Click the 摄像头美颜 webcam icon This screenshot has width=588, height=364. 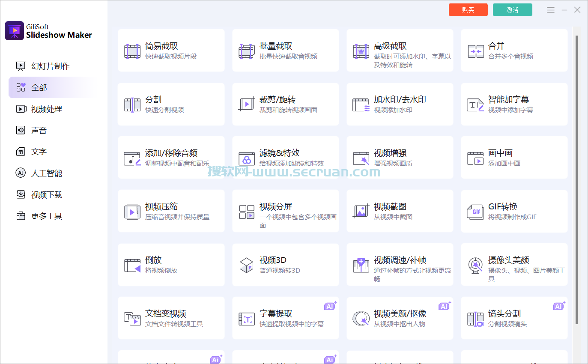pyautogui.click(x=475, y=266)
